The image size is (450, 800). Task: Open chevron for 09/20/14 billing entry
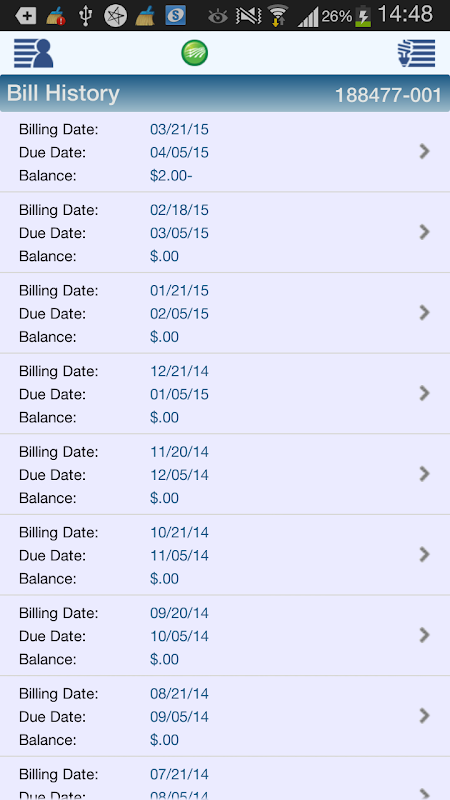[x=424, y=635]
